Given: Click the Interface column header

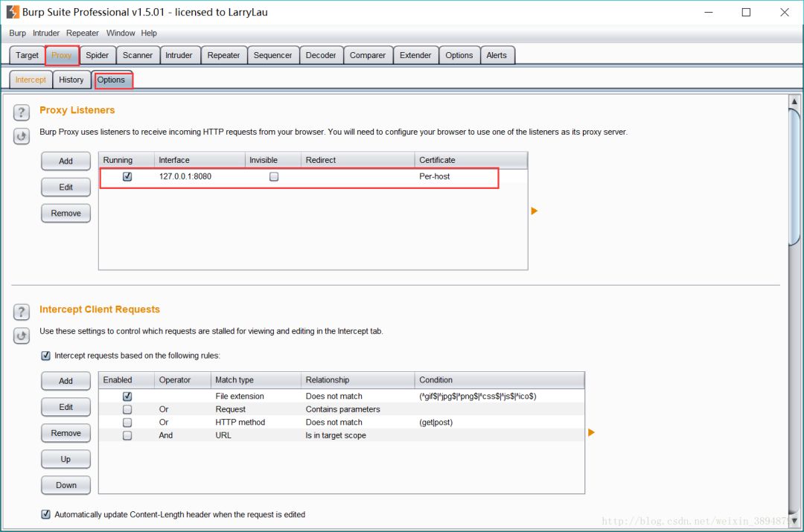Looking at the screenshot, I should pos(200,160).
